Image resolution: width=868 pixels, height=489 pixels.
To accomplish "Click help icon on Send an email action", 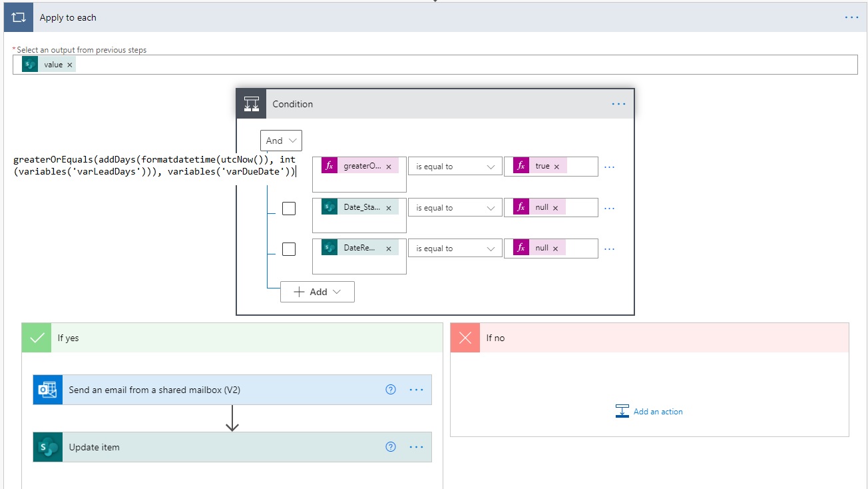I will point(391,390).
